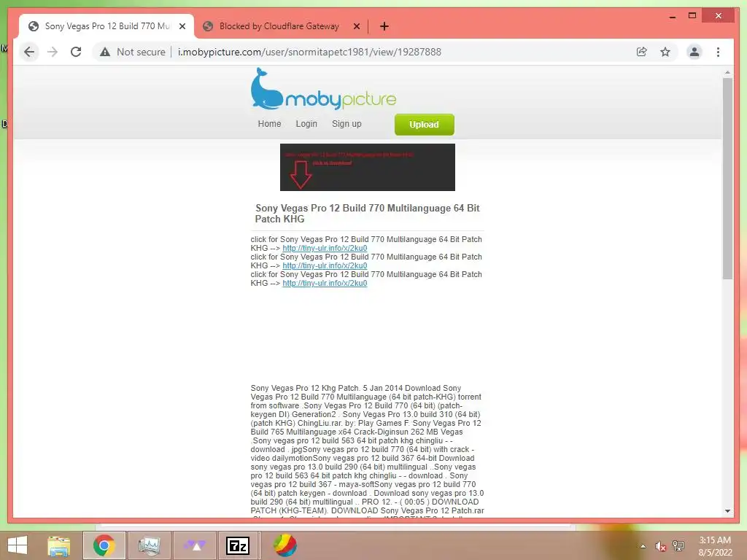Image resolution: width=747 pixels, height=560 pixels.
Task: Open the colorful ball app in taskbar
Action: (285, 545)
